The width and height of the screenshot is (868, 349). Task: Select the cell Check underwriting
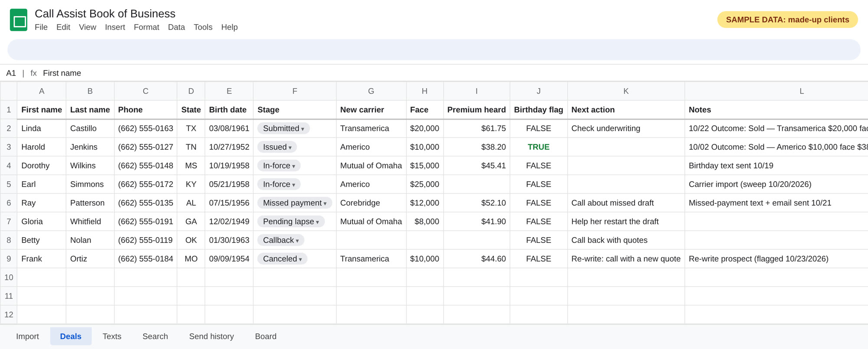pos(626,128)
